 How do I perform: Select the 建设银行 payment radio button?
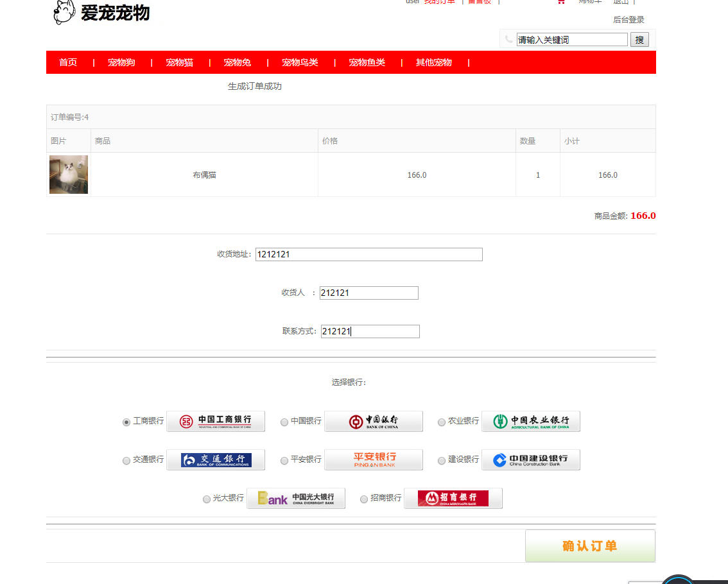(x=441, y=460)
